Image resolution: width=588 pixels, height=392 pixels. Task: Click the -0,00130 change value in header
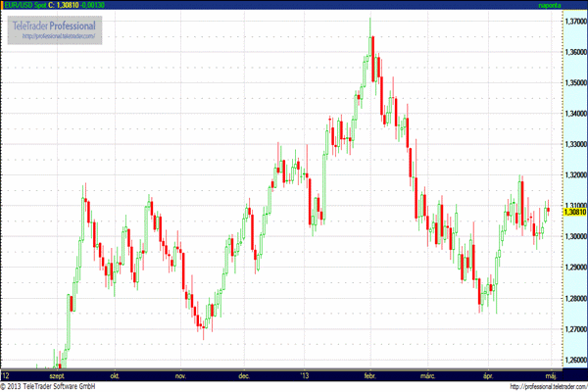[110, 6]
